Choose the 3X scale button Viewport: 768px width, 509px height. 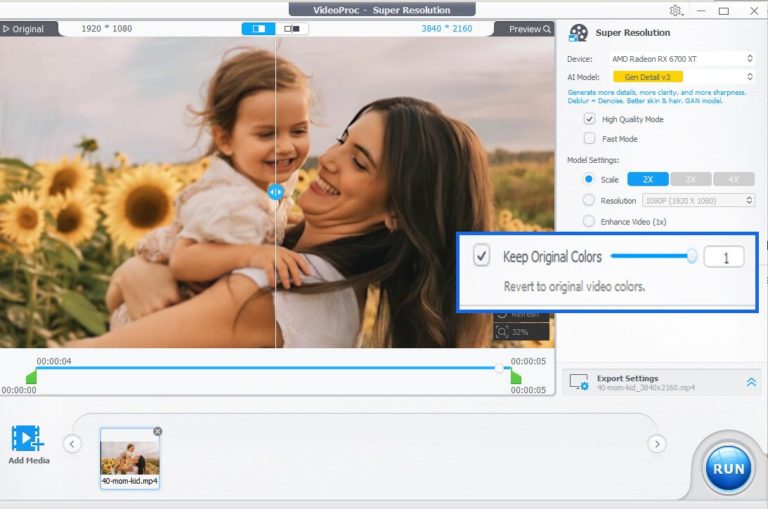pyautogui.click(x=691, y=179)
